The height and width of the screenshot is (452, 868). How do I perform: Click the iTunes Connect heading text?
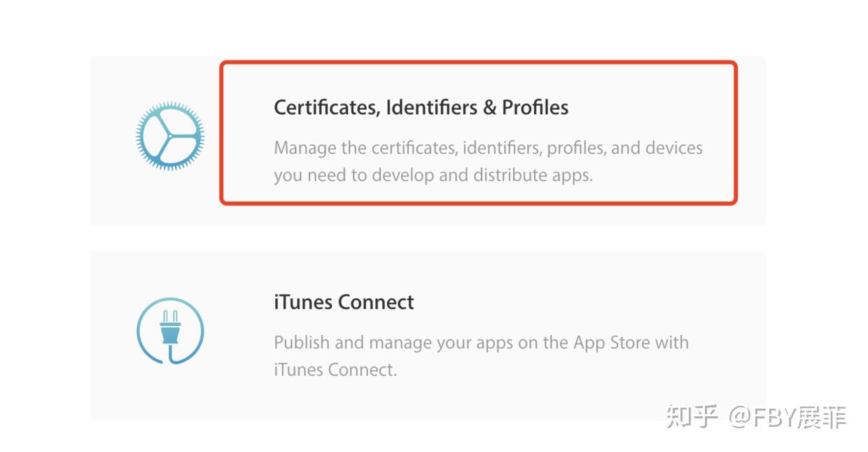(344, 302)
